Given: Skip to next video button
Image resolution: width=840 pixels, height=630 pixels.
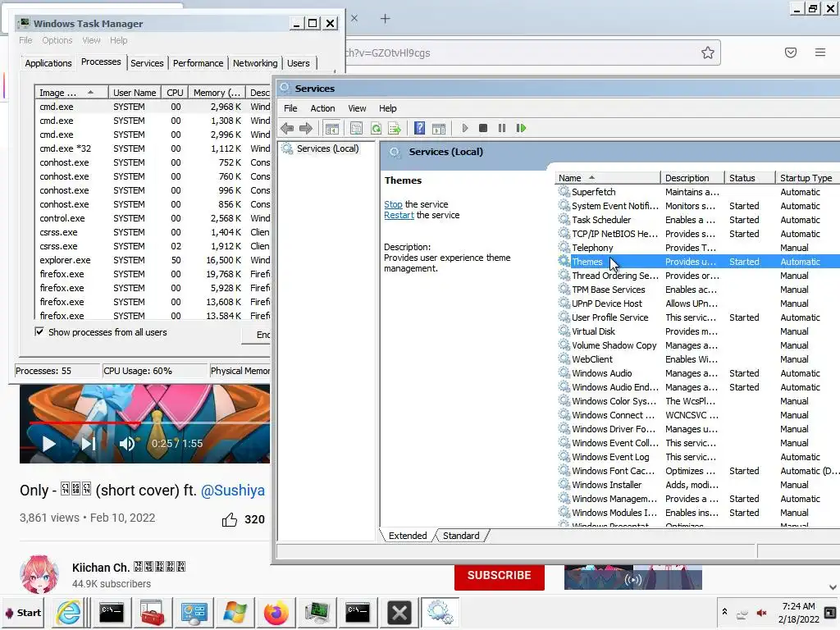Looking at the screenshot, I should point(89,444).
